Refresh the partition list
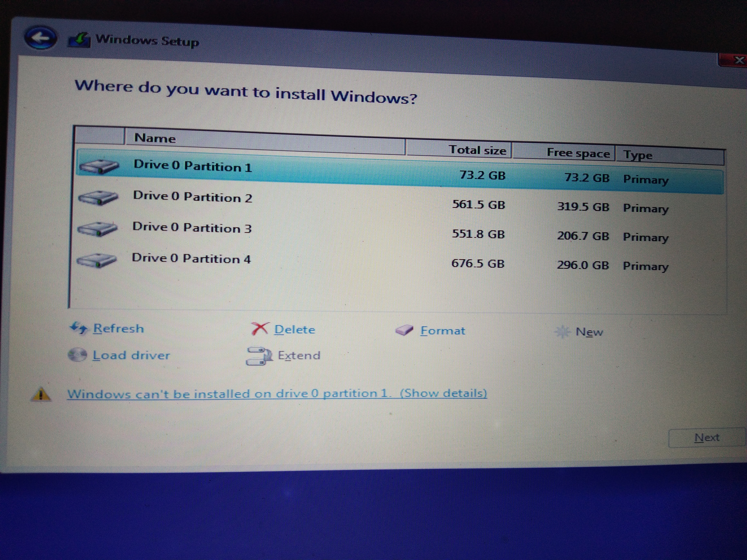The image size is (747, 560). (x=118, y=328)
